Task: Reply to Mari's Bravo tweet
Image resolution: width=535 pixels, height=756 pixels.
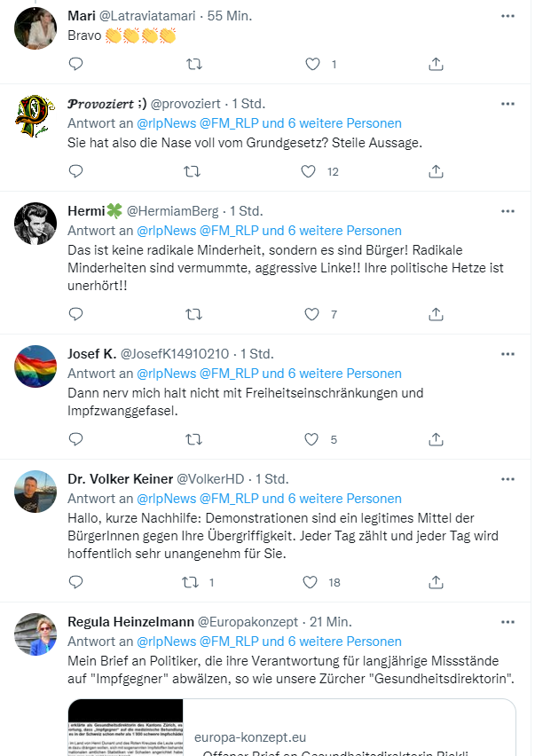Action: 76,64
